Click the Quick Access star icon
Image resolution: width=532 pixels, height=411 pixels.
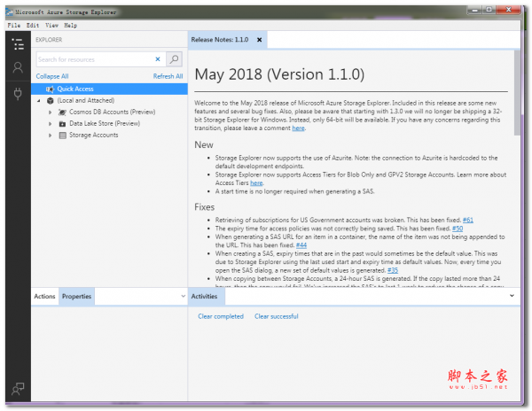tap(50, 89)
